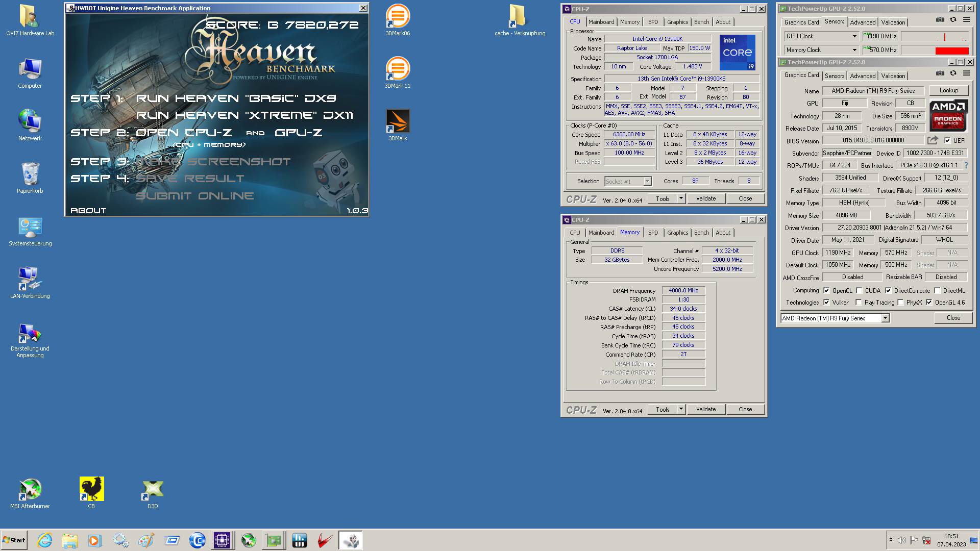
Task: Click the Start button
Action: click(14, 540)
